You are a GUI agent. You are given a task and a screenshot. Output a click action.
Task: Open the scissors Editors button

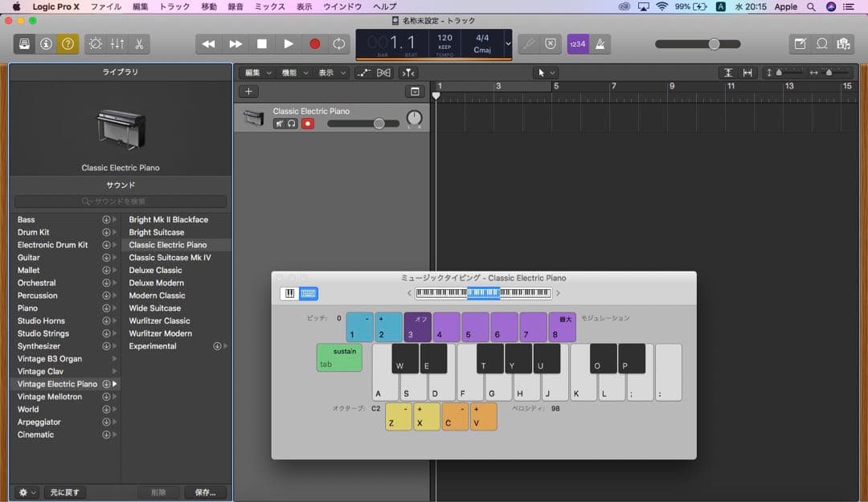139,44
